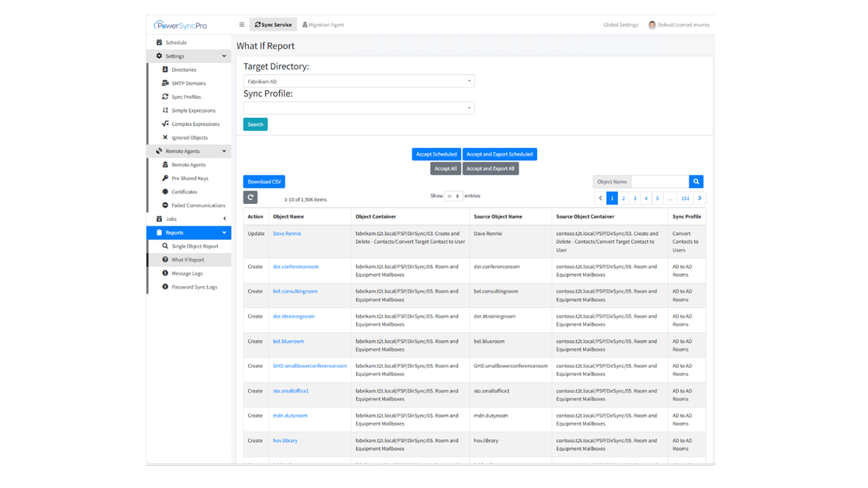Open the der.conferenceroom object link

pyautogui.click(x=296, y=267)
